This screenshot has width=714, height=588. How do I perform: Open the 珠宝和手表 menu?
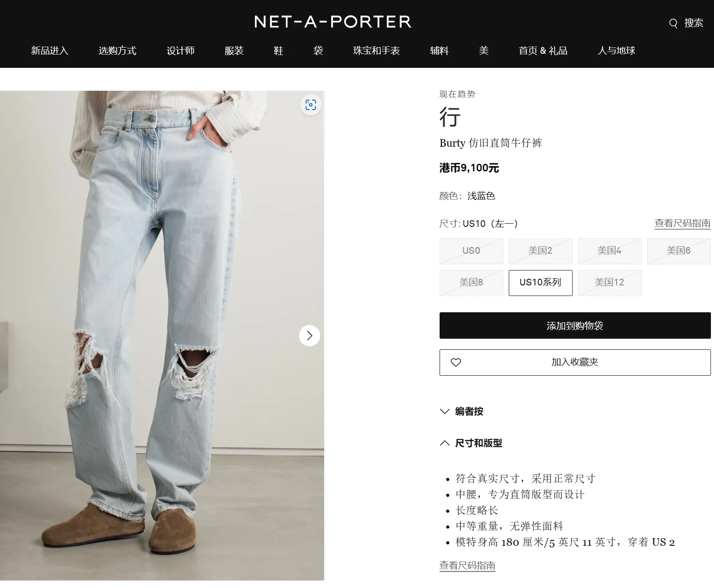[x=376, y=51]
